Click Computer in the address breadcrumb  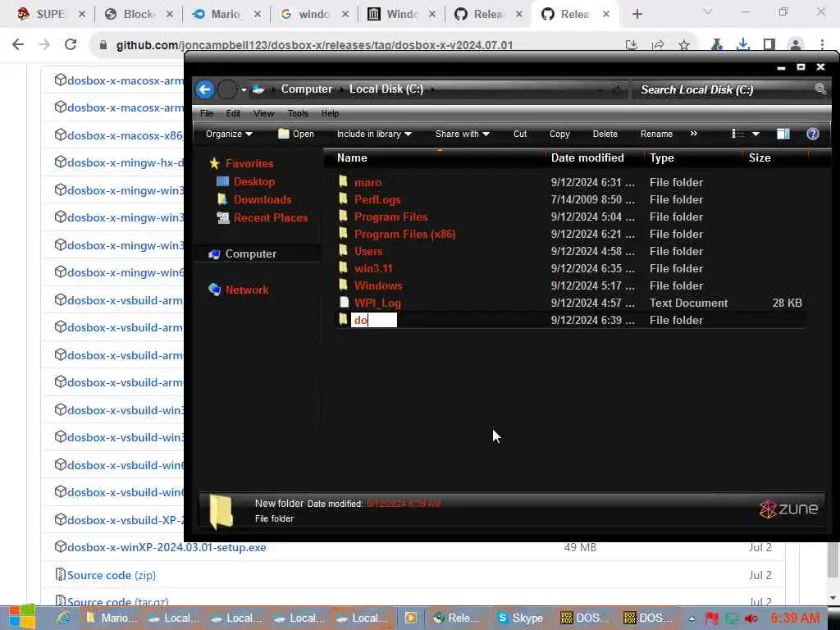307,89
